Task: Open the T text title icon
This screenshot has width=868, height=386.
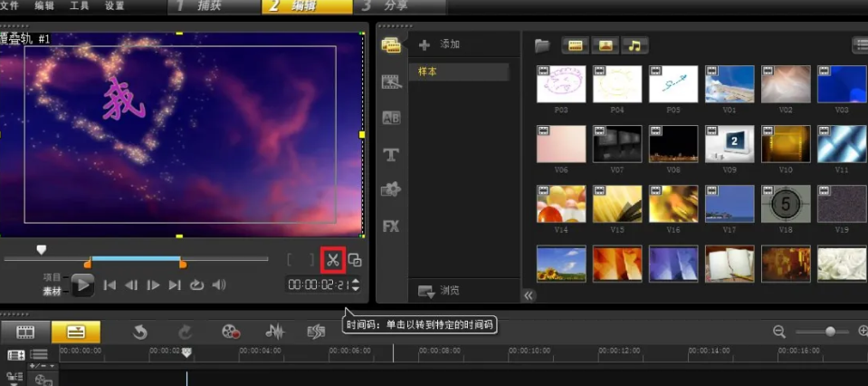Action: pyautogui.click(x=391, y=155)
